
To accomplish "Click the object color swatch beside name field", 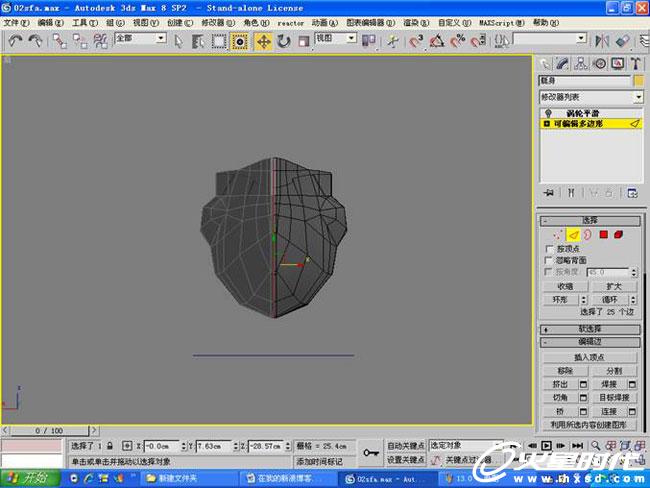I will pyautogui.click(x=638, y=81).
